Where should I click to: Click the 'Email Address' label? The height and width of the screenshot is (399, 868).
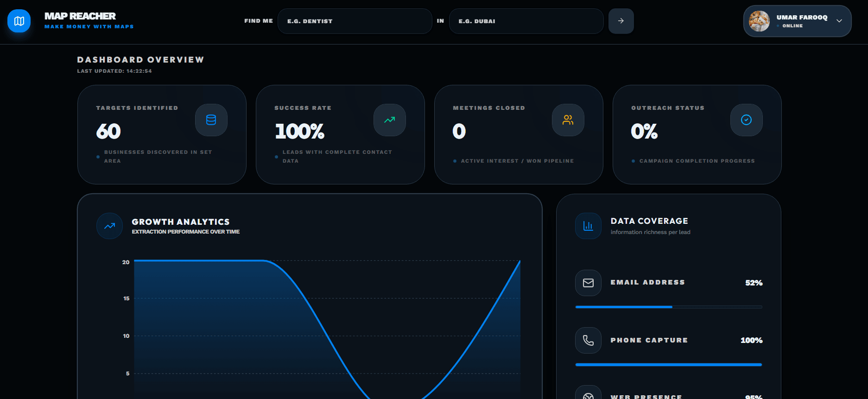[647, 282]
